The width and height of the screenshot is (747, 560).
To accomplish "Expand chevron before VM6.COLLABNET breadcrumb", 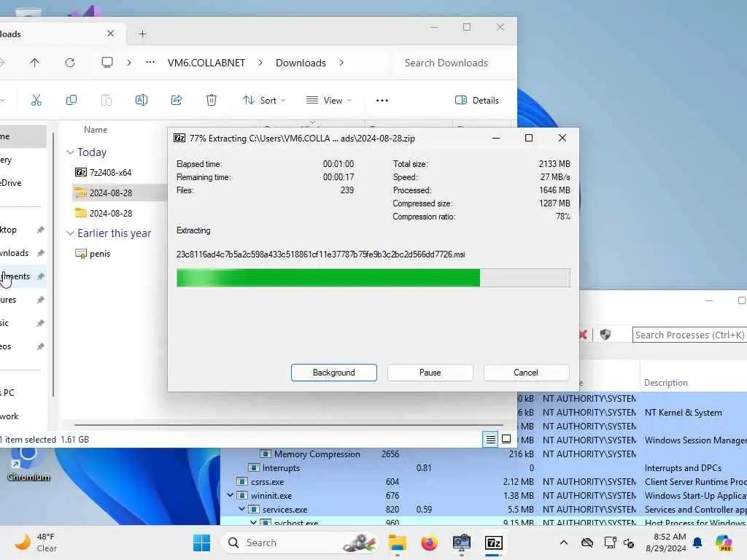I will point(129,63).
